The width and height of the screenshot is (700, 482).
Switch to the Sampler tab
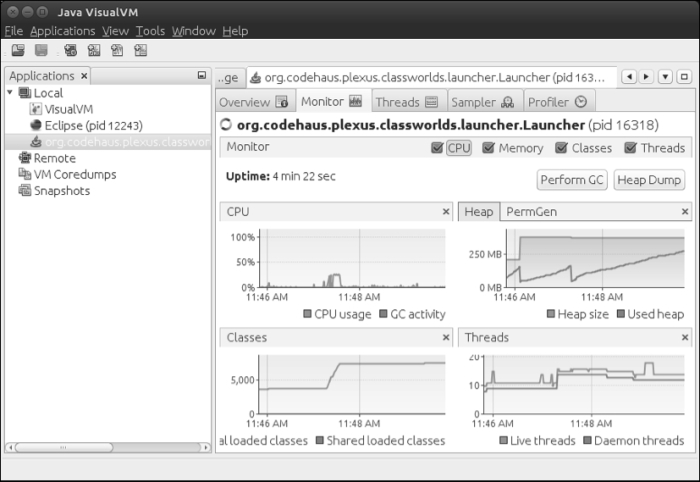(483, 102)
